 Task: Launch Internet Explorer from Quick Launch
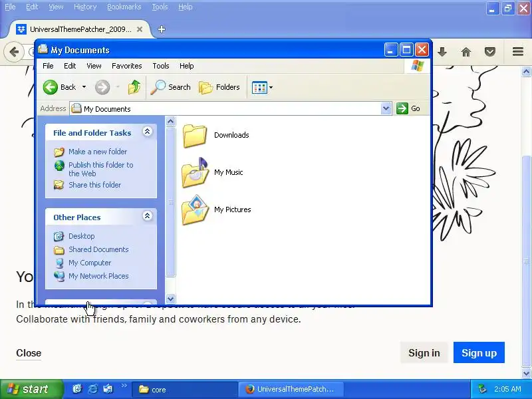tap(92, 389)
